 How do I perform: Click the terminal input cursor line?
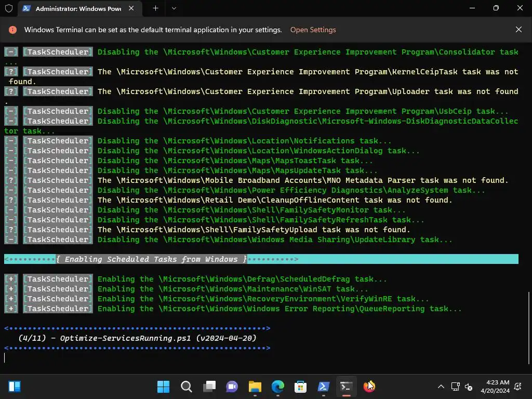click(5, 357)
